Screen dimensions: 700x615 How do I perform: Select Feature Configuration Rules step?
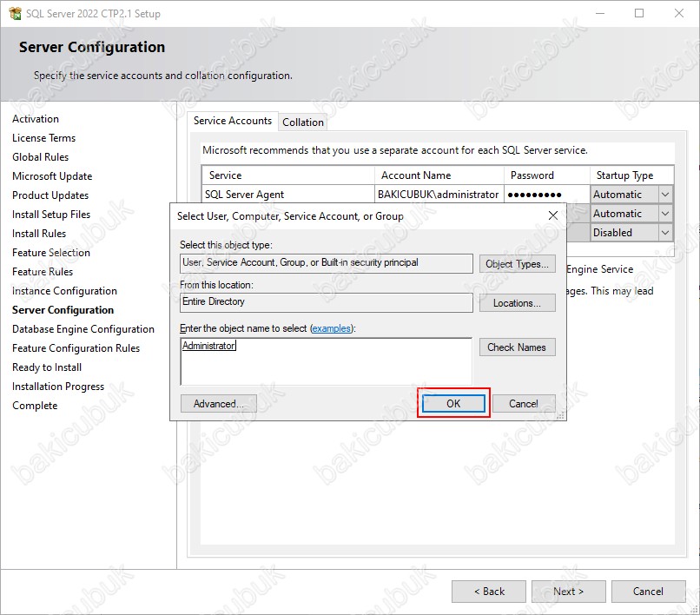tap(76, 348)
